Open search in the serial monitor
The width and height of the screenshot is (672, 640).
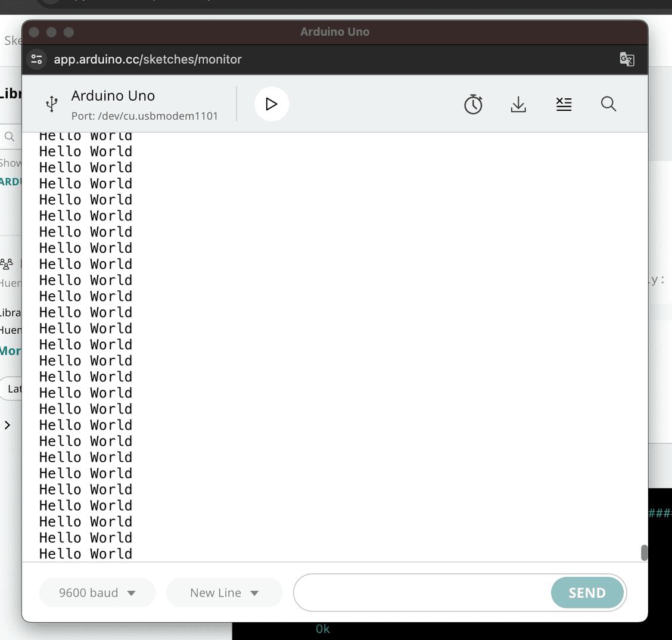pos(608,104)
